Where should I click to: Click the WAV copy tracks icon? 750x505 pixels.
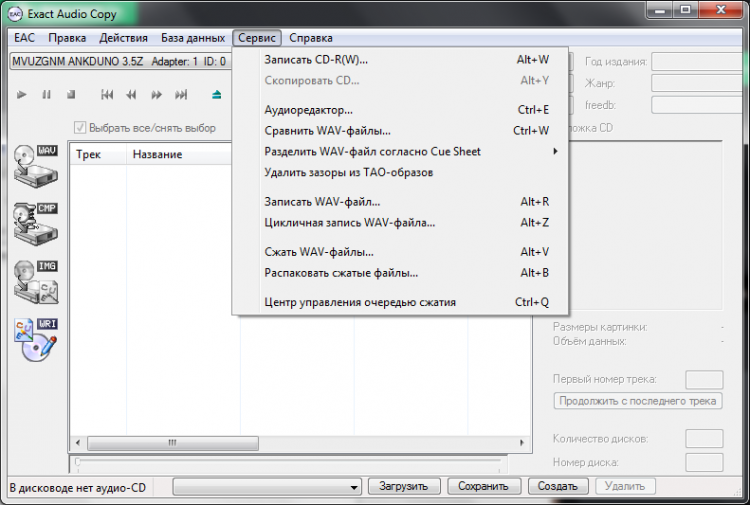36,166
